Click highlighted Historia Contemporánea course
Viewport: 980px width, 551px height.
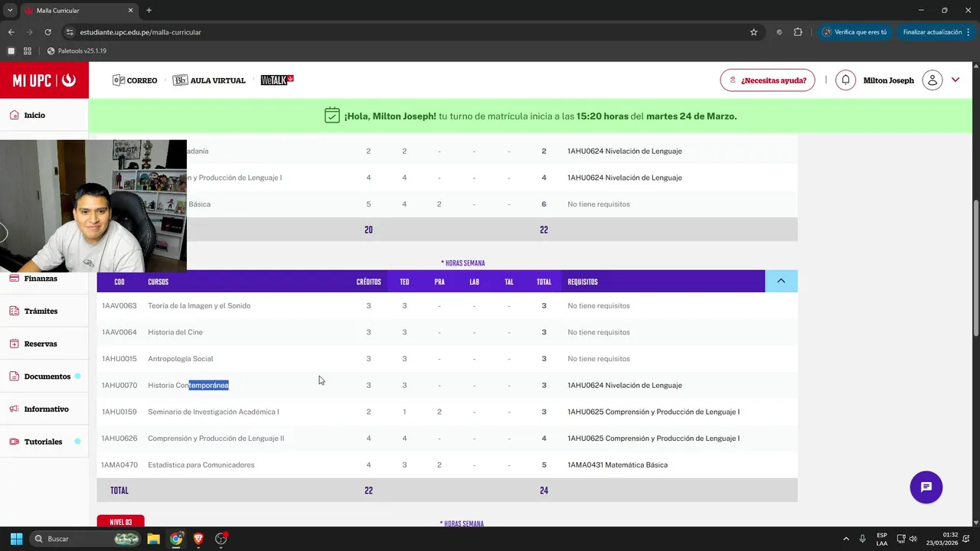188,385
